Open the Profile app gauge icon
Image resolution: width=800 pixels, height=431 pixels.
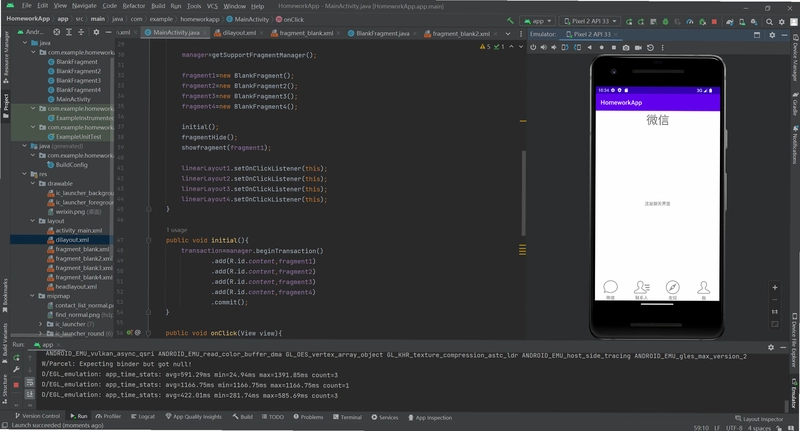click(x=690, y=21)
